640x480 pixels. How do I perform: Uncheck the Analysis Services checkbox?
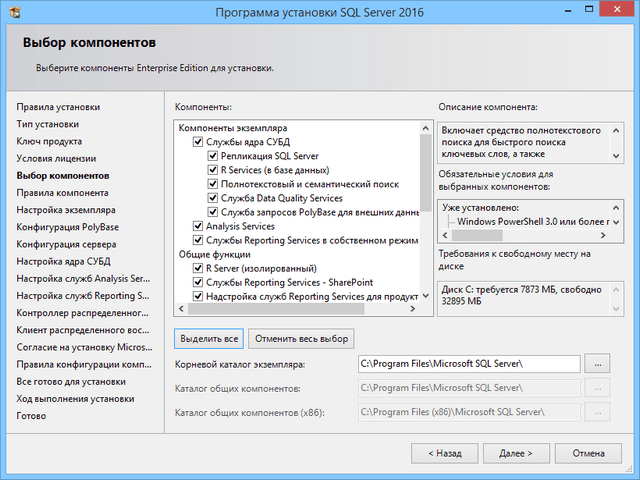[198, 227]
